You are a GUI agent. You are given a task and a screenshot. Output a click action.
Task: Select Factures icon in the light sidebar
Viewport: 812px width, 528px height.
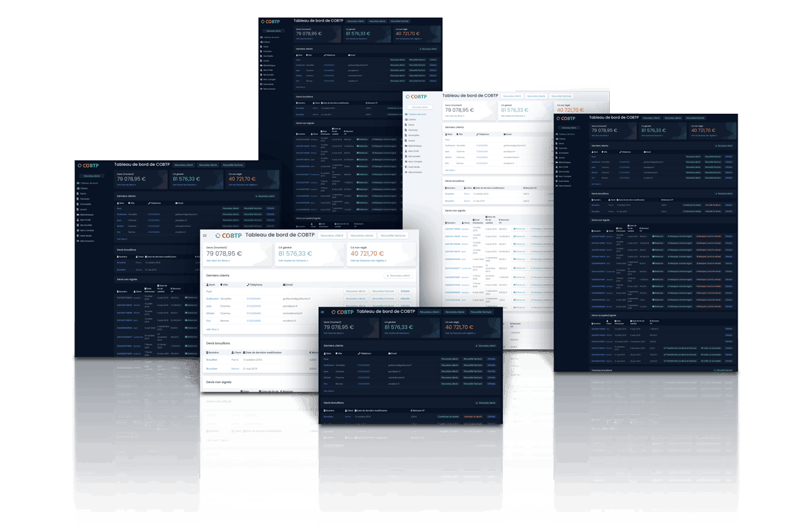click(405, 130)
